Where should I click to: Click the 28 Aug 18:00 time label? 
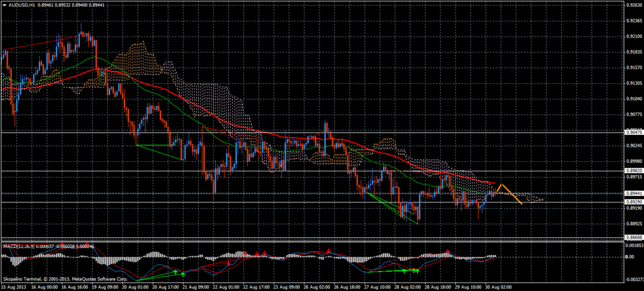point(438,286)
